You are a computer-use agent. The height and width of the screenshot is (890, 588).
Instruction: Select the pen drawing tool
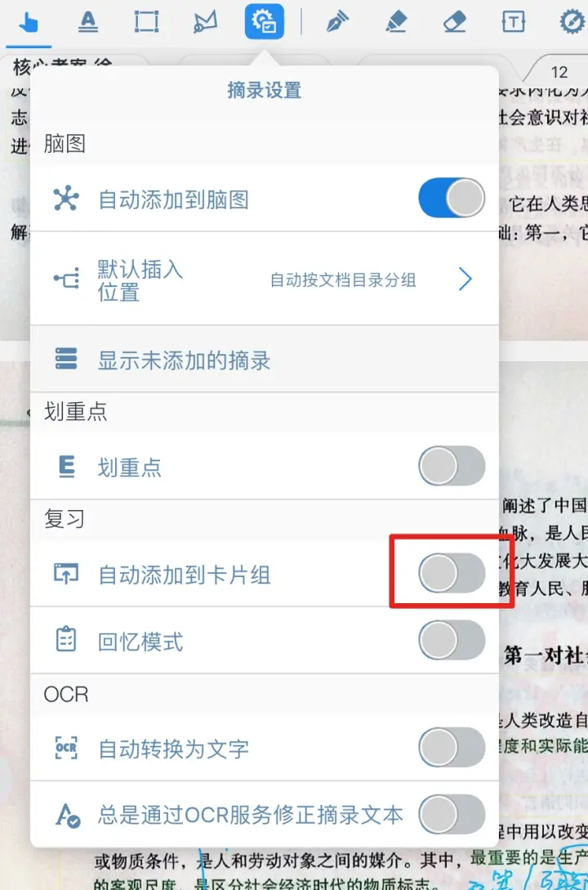[337, 22]
